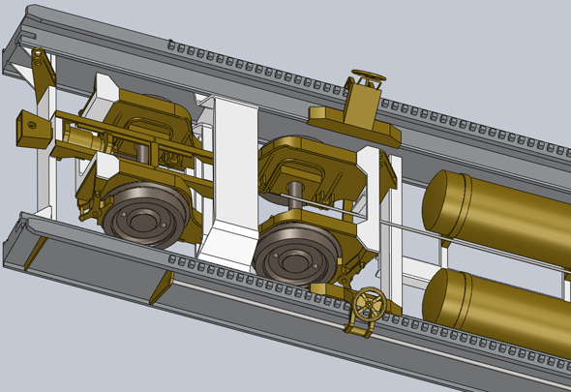Click the left bogie frame housing
The height and width of the screenshot is (392, 571).
146,124
